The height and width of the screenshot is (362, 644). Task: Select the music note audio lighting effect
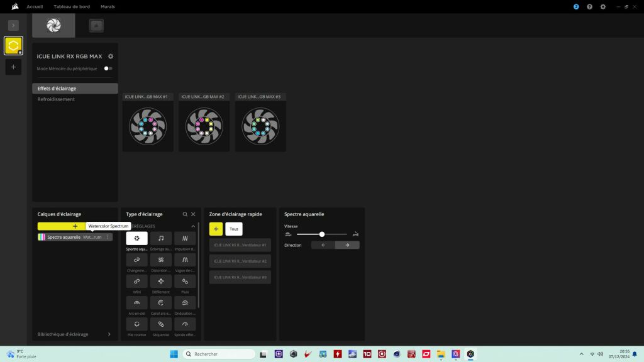tap(161, 238)
